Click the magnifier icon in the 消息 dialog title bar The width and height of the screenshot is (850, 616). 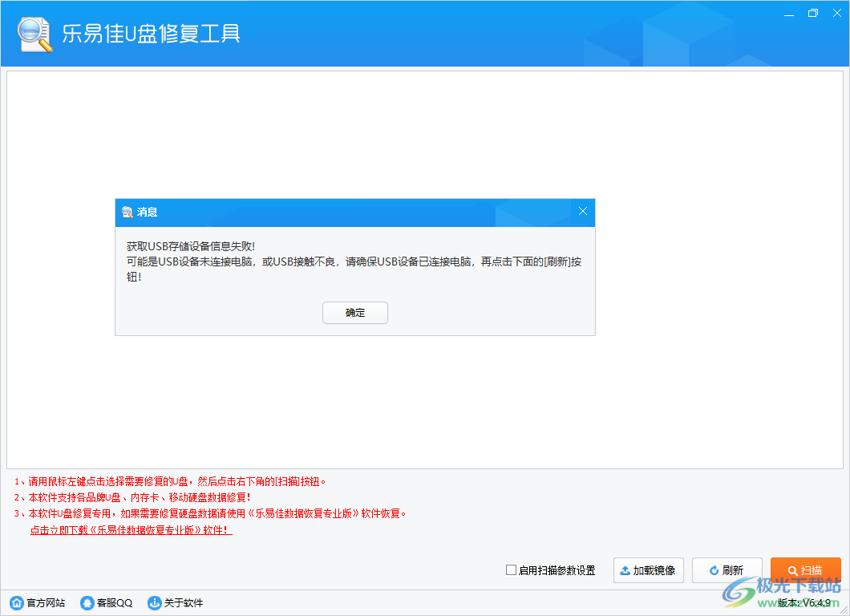click(x=126, y=212)
